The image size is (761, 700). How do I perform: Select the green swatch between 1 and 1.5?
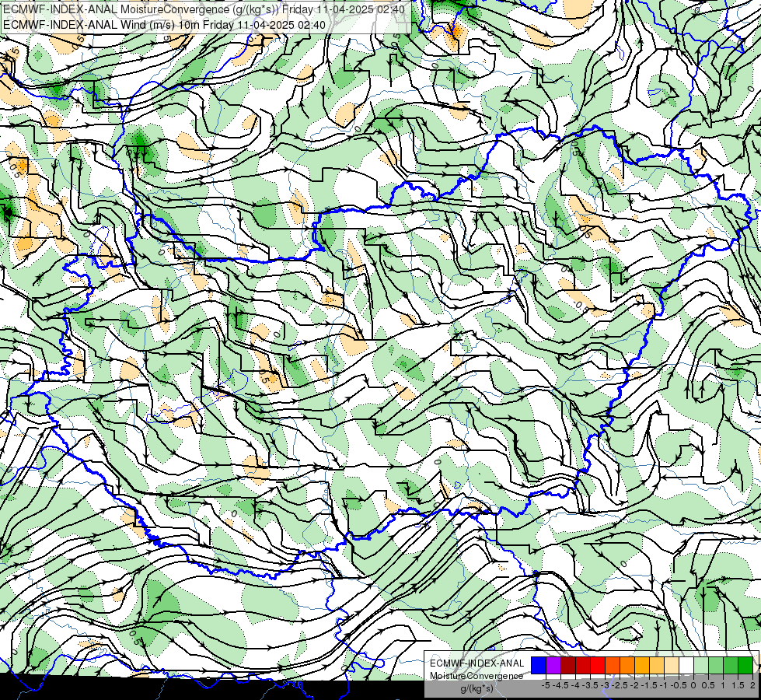(731, 665)
